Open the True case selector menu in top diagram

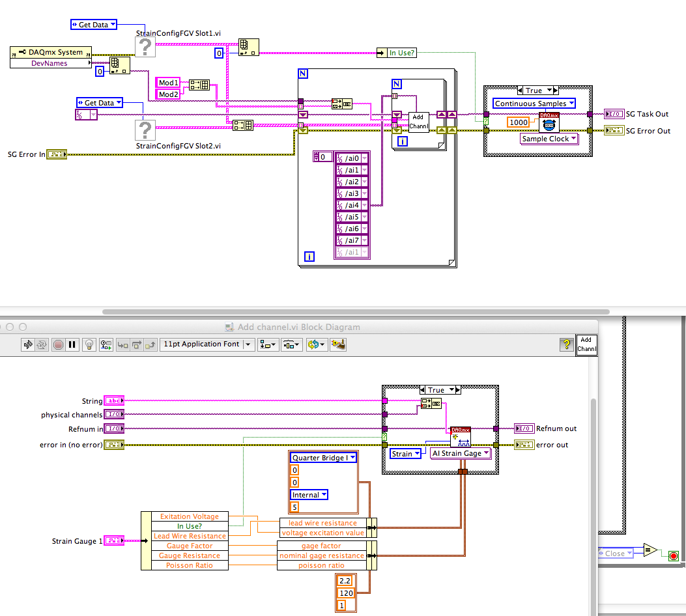pyautogui.click(x=537, y=91)
